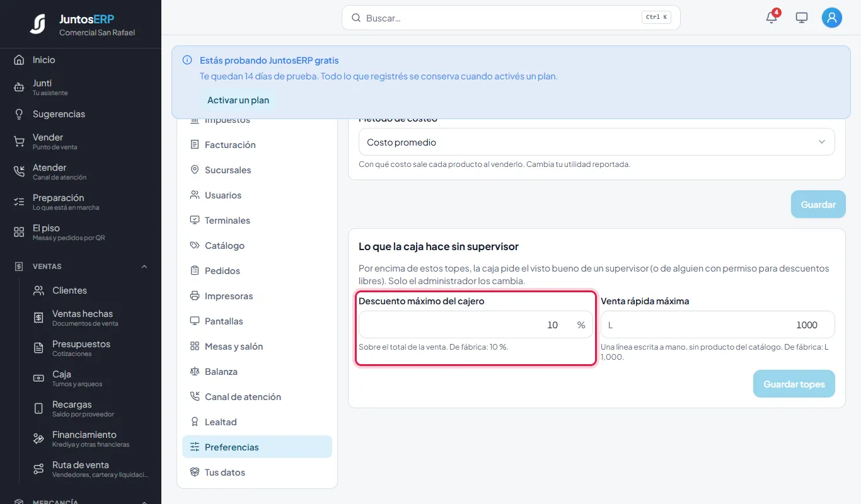Click the Inicio home icon
The height and width of the screenshot is (504, 861).
tap(19, 60)
